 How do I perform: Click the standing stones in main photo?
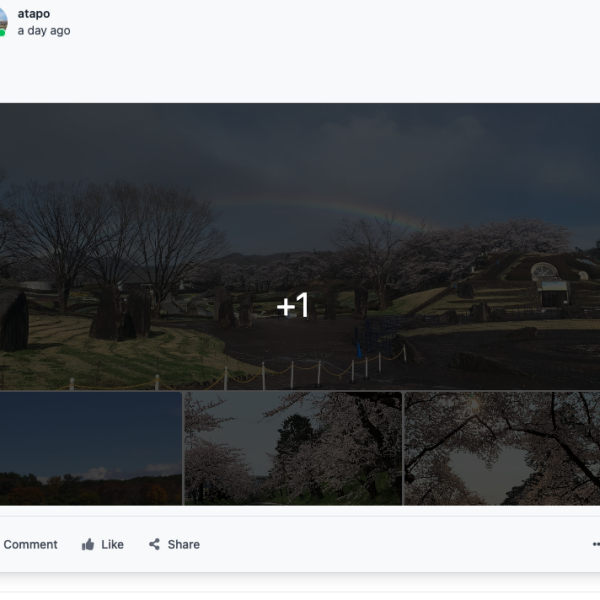click(x=121, y=314)
